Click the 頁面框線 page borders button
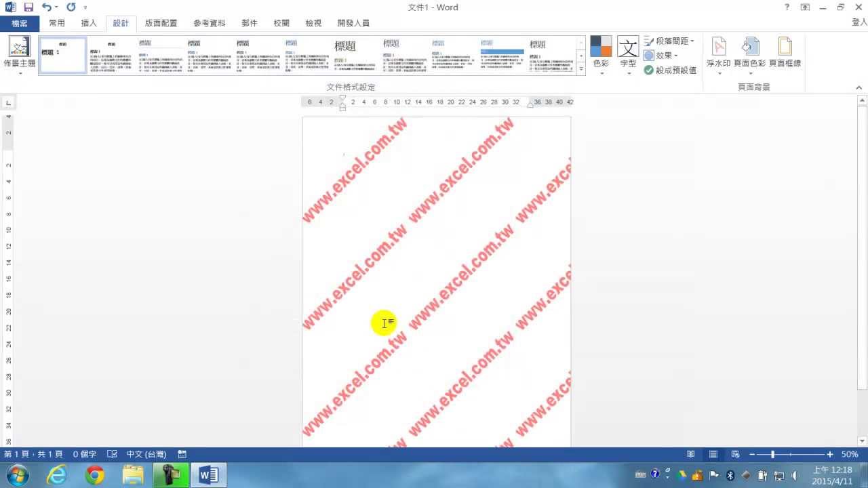This screenshot has width=868, height=488. tap(785, 53)
